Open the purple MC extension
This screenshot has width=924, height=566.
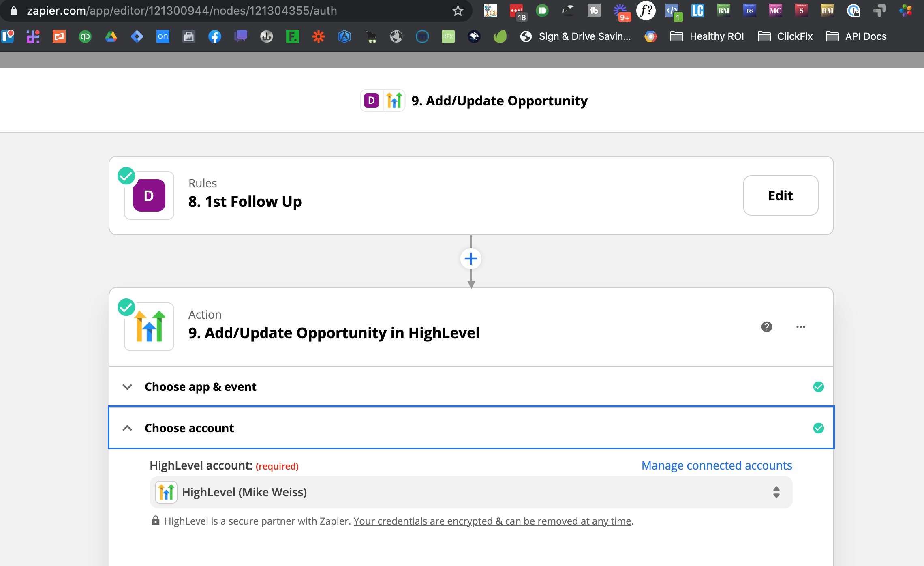776,11
